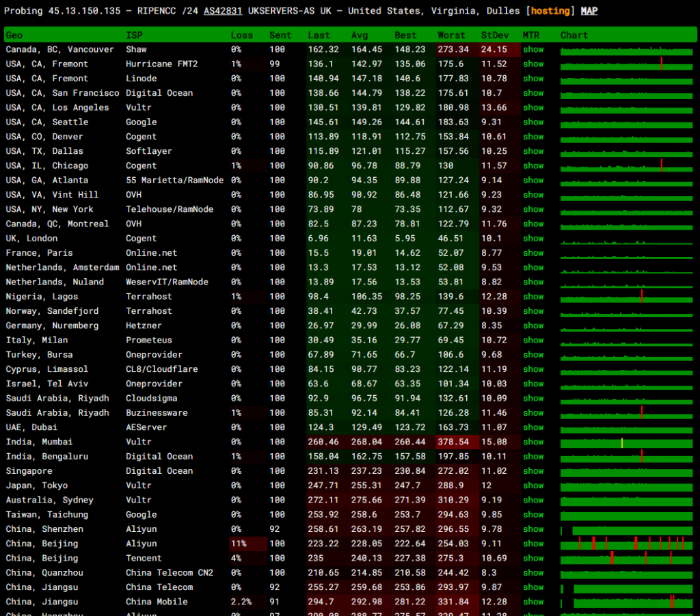The height and width of the screenshot is (616, 700).
Task: Show MTR for Atlanta RamNode row
Action: (533, 180)
